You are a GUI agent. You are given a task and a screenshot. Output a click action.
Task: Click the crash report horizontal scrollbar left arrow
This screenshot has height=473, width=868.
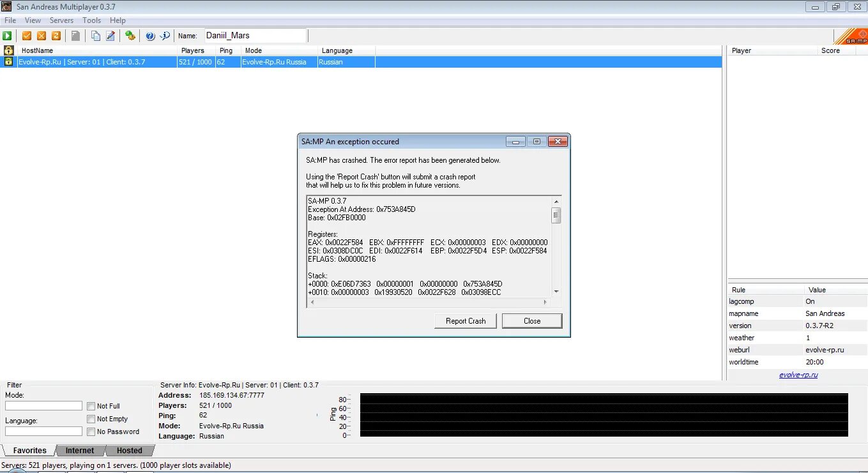[x=312, y=302]
